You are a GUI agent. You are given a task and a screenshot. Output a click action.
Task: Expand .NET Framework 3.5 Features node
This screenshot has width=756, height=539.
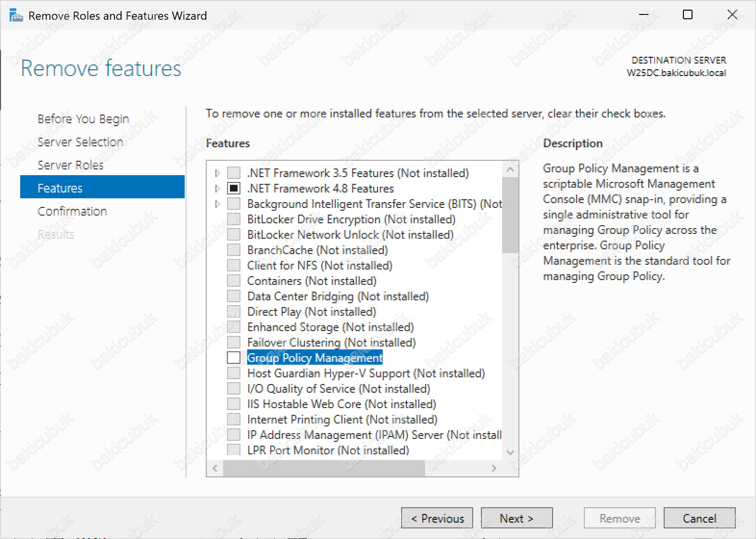(217, 173)
